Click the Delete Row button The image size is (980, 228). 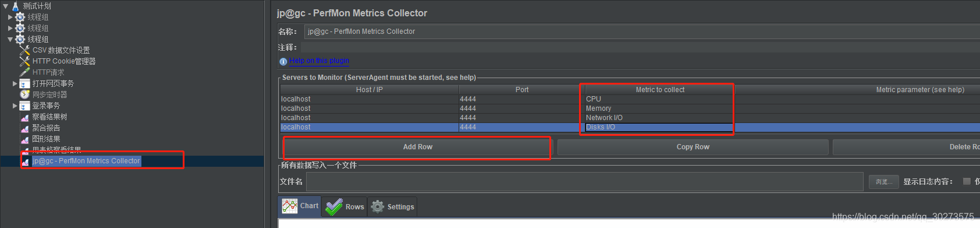906,147
